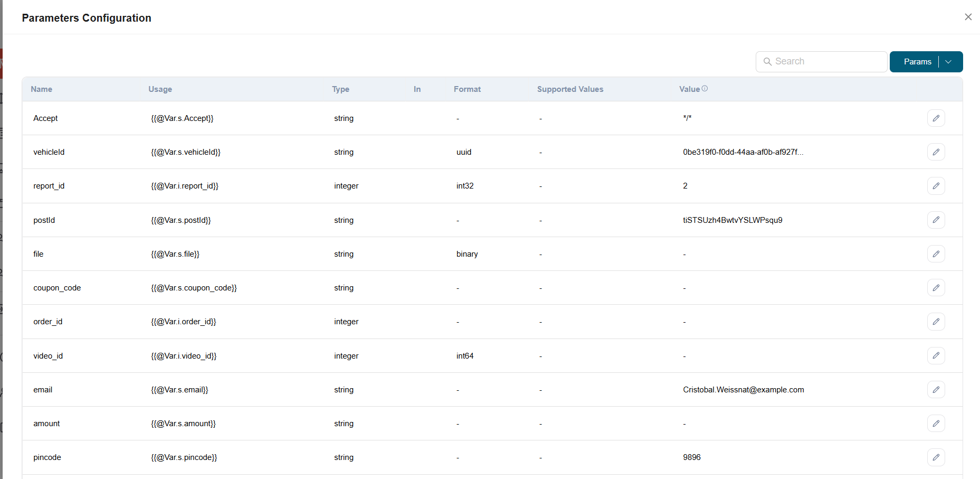
Task: Edit the Accept parameter value
Action: pos(936,118)
